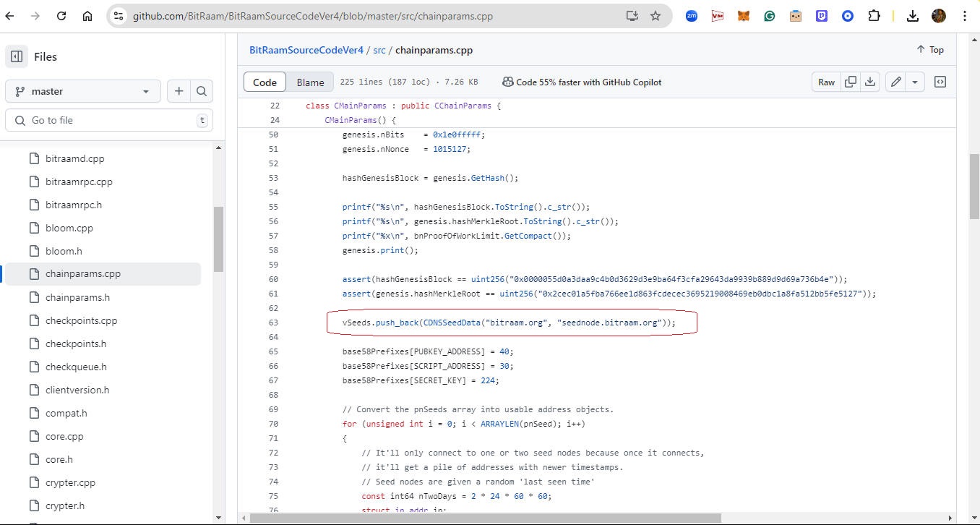
Task: Click the code horizontal scrollbar thumb
Action: (x=486, y=518)
